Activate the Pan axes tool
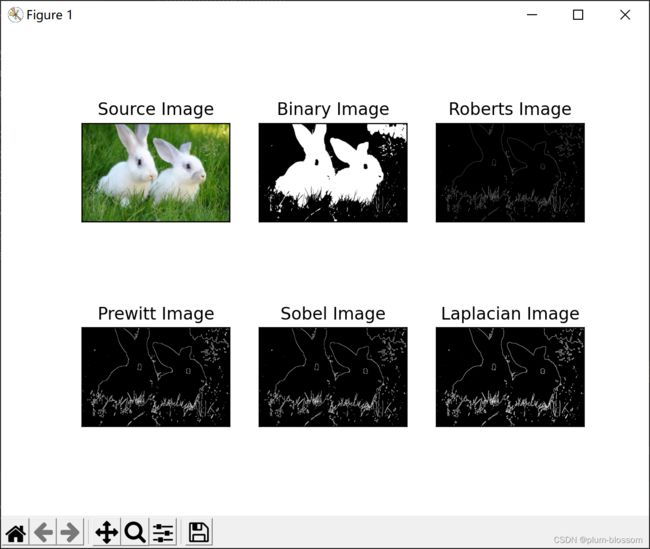Viewport: 650px width, 549px height. (x=107, y=532)
